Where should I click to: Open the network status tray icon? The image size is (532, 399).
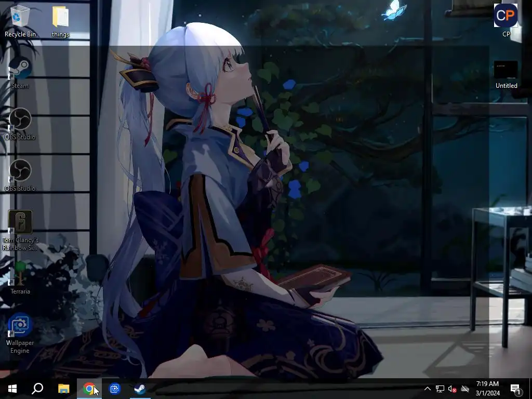click(440, 389)
